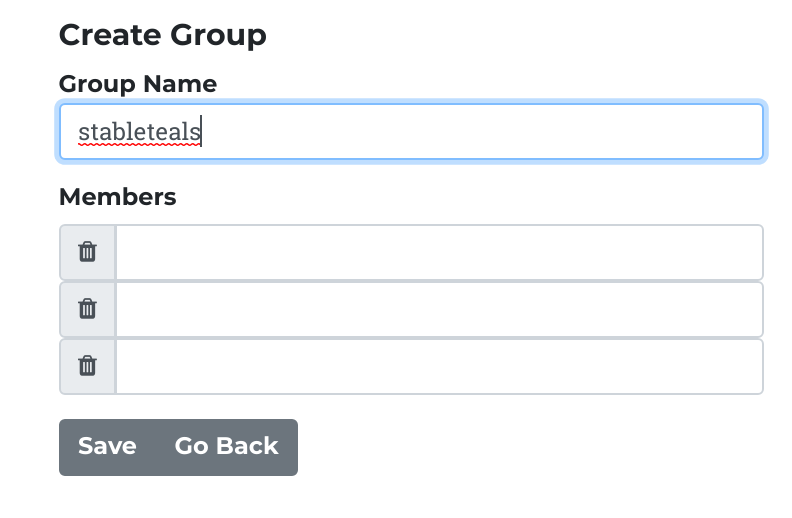Remove the topmost member using trash icon
792x518 pixels.
pos(88,252)
